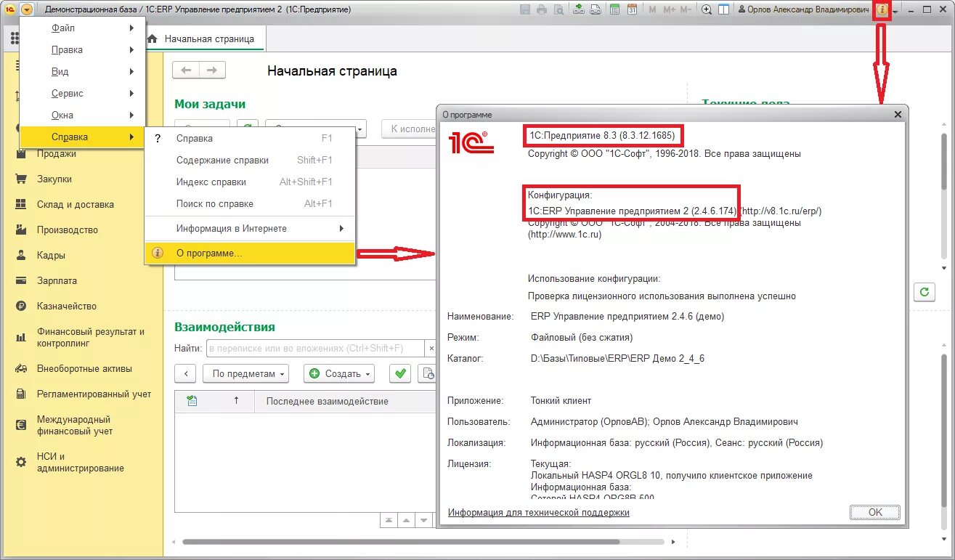Open the calendar icon in the title toolbar

coord(632,9)
